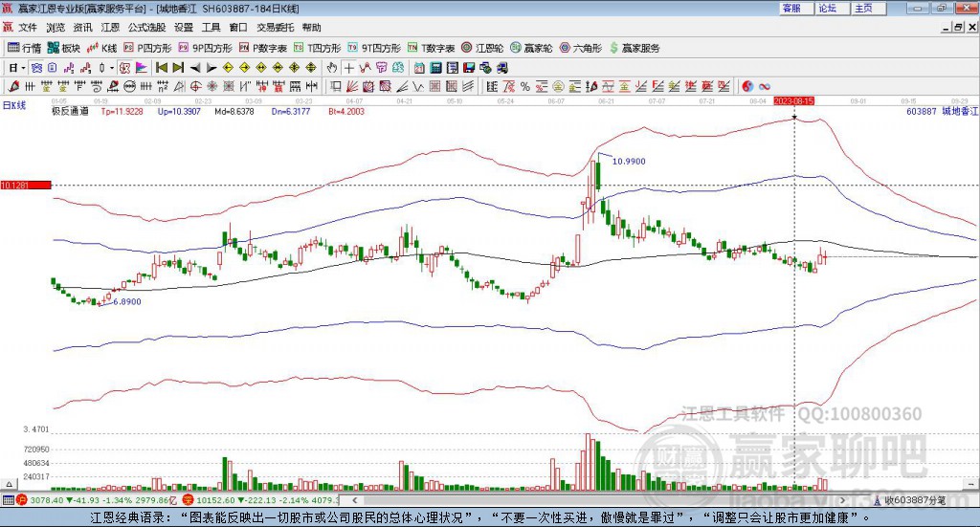Click the 沪 Shanghai index status icon
980x527 pixels.
tap(22, 500)
